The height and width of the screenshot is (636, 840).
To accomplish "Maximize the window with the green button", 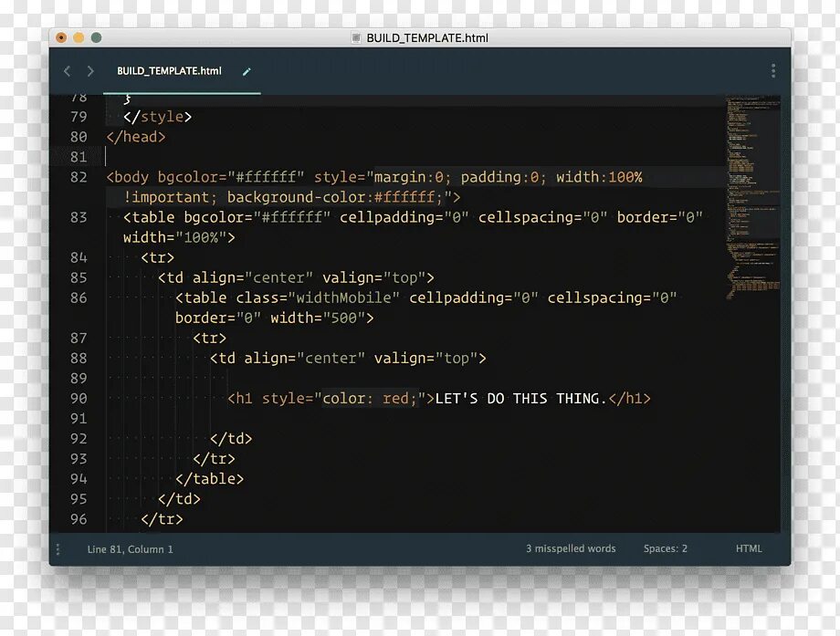I will (x=97, y=37).
